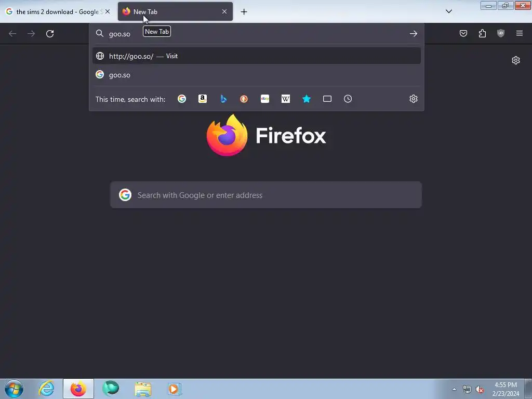
Task: Open Windows Media Player in taskbar
Action: (175, 389)
